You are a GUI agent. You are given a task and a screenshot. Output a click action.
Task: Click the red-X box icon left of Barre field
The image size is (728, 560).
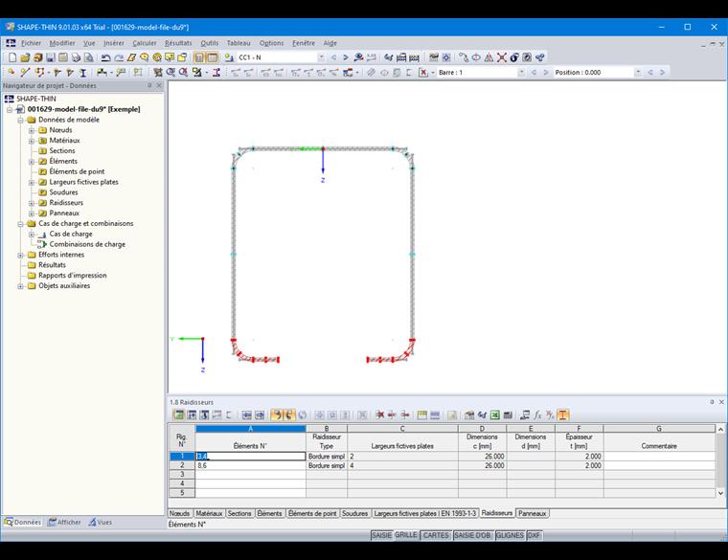pyautogui.click(x=423, y=73)
